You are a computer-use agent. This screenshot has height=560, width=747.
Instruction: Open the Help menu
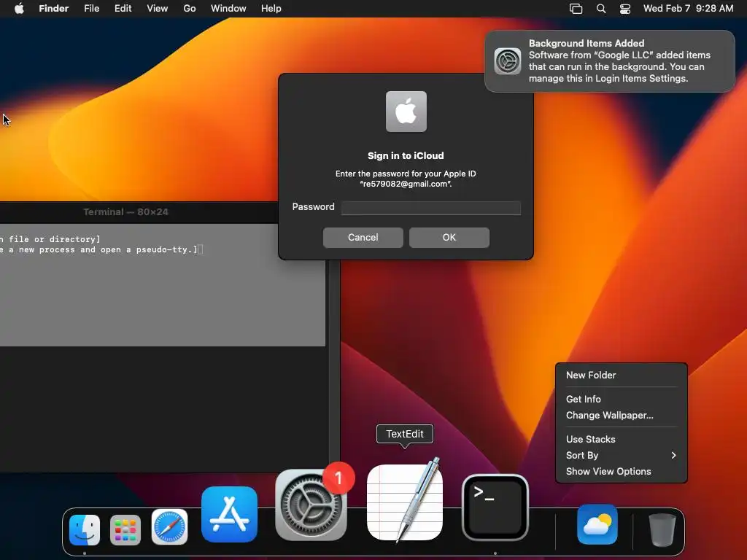pyautogui.click(x=271, y=9)
